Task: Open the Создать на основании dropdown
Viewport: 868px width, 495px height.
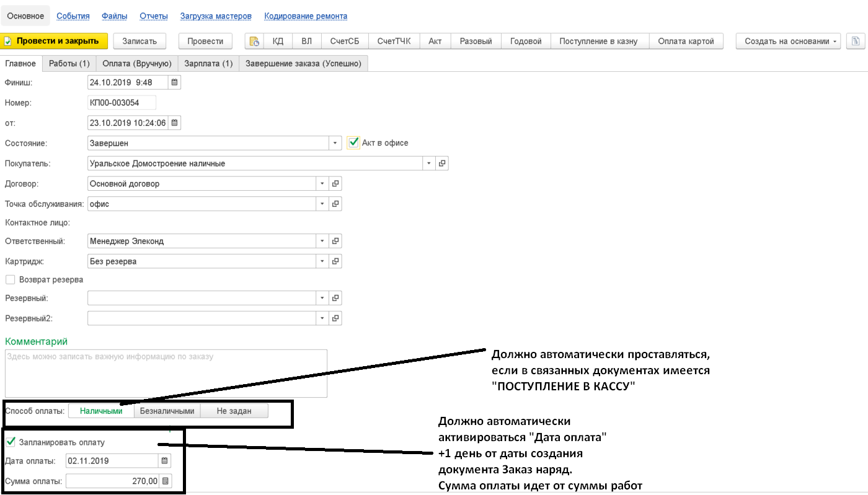Action: (x=788, y=42)
